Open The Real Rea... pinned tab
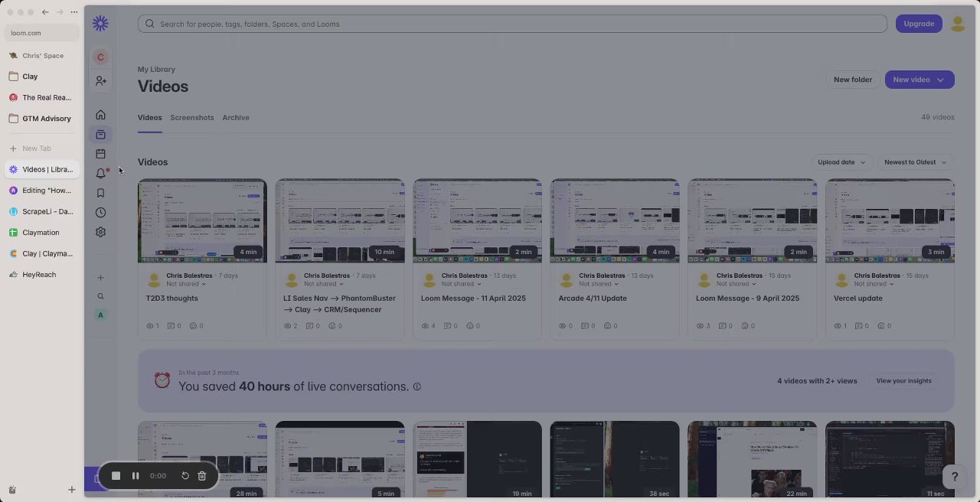Viewport: 980px width, 502px height. [x=42, y=98]
